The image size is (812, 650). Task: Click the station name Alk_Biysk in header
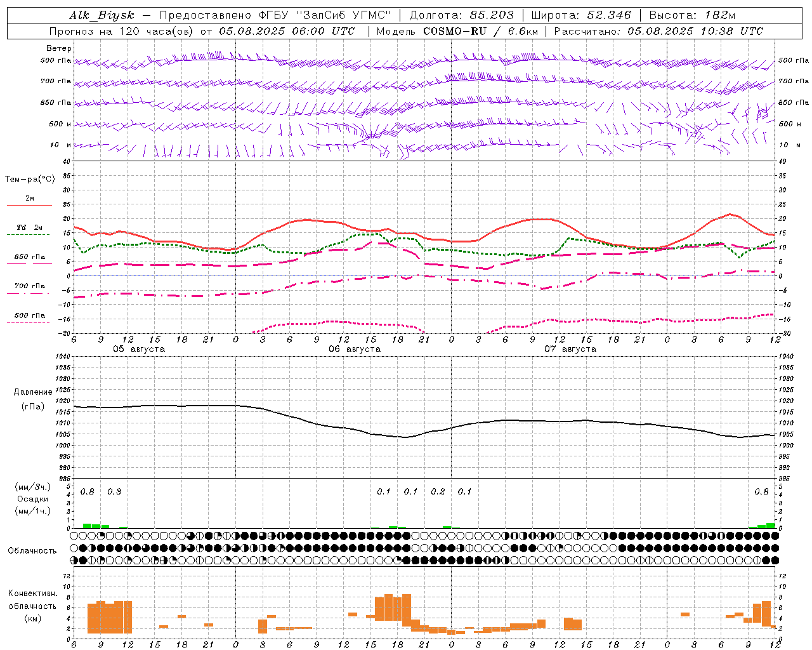tap(101, 15)
